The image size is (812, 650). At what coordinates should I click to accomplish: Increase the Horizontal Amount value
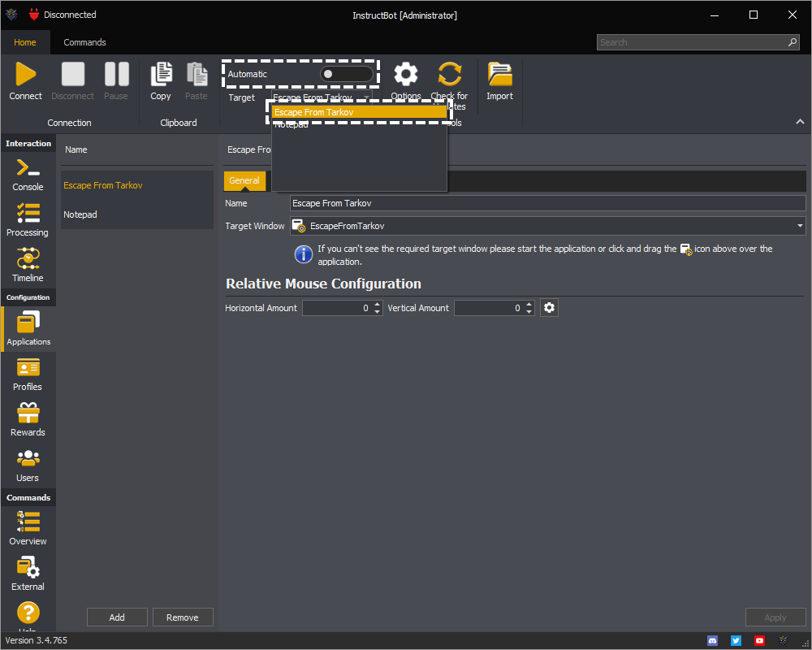[377, 304]
